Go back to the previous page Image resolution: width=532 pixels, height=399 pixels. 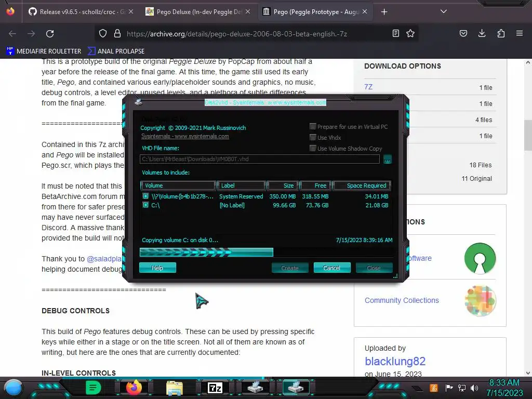(x=12, y=34)
